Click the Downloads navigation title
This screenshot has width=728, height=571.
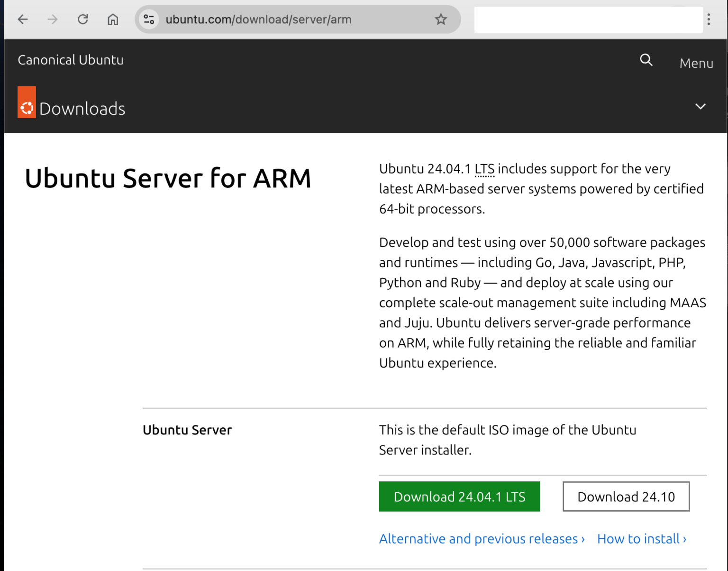[82, 109]
